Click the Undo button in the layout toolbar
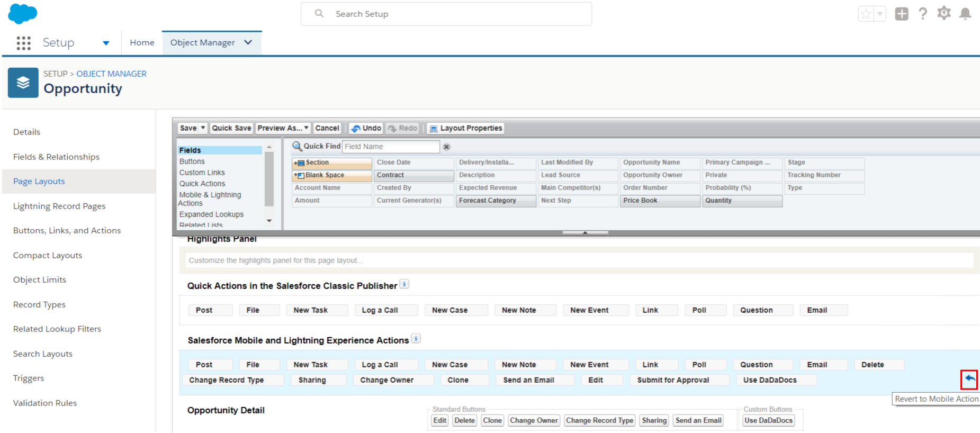The height and width of the screenshot is (433, 980). pyautogui.click(x=366, y=128)
